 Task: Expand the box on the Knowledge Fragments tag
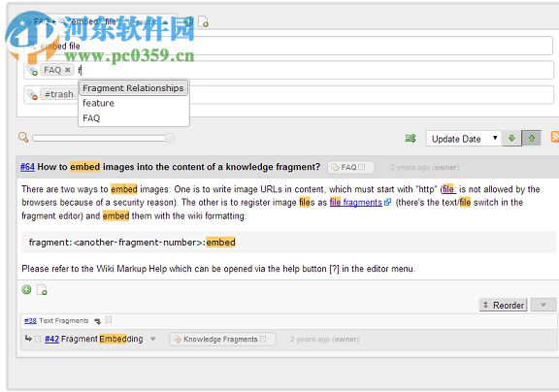pyautogui.click(x=263, y=339)
